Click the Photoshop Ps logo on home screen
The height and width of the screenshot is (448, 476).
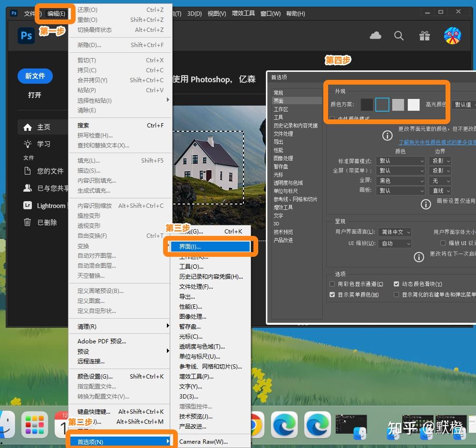(26, 36)
